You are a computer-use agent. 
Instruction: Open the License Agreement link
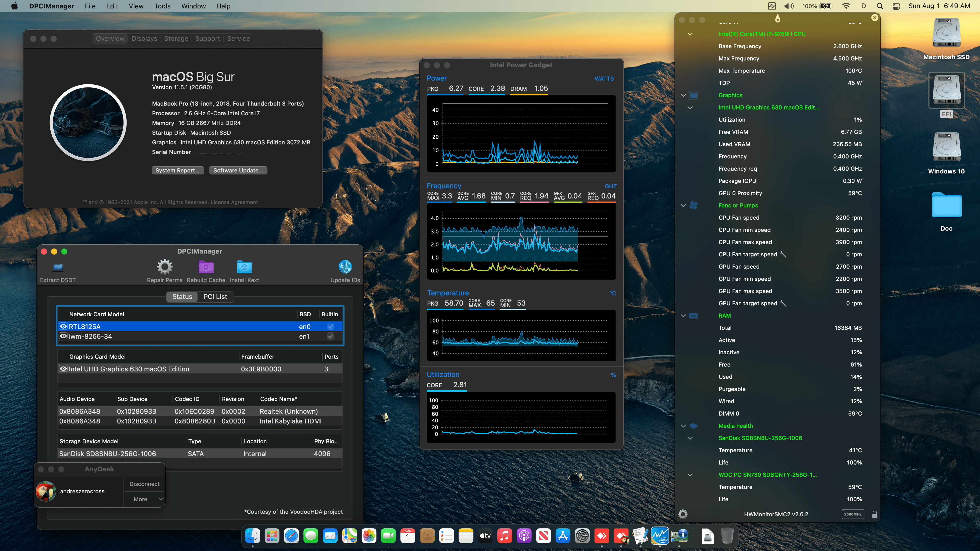pos(234,202)
